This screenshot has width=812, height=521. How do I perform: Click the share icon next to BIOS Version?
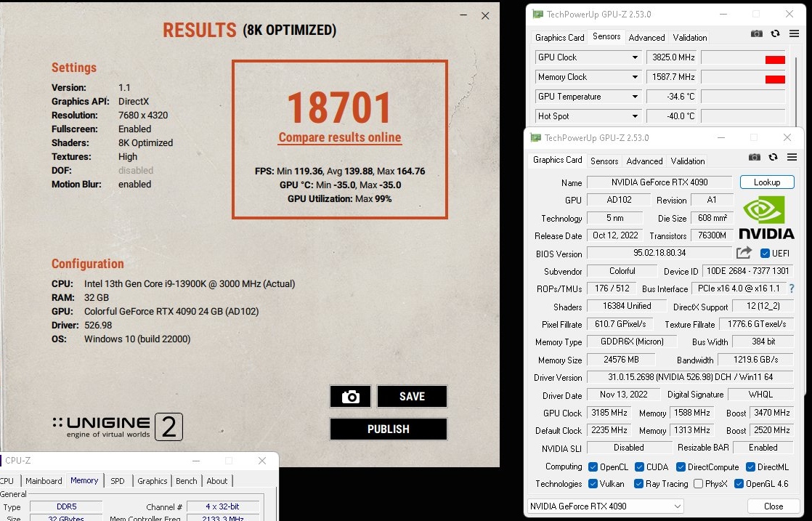[744, 253]
